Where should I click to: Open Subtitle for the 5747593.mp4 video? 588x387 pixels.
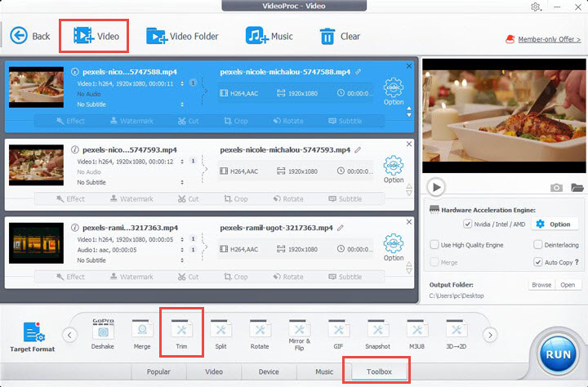(x=345, y=199)
